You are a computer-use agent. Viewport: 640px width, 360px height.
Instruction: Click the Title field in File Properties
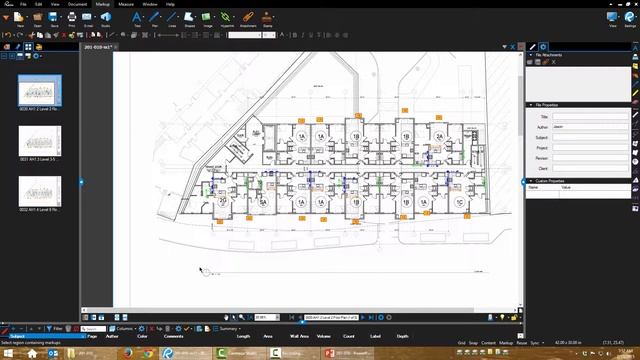click(x=591, y=116)
